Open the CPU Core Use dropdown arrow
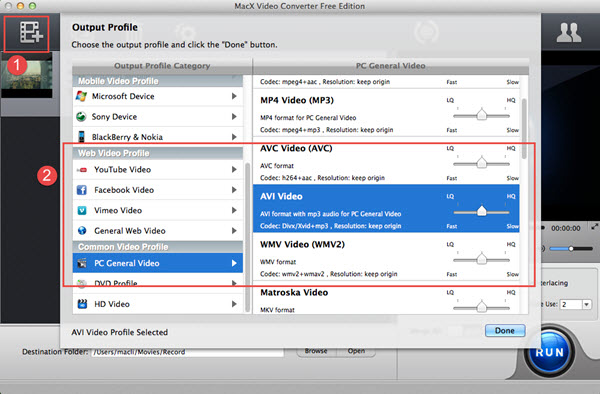 [x=587, y=304]
